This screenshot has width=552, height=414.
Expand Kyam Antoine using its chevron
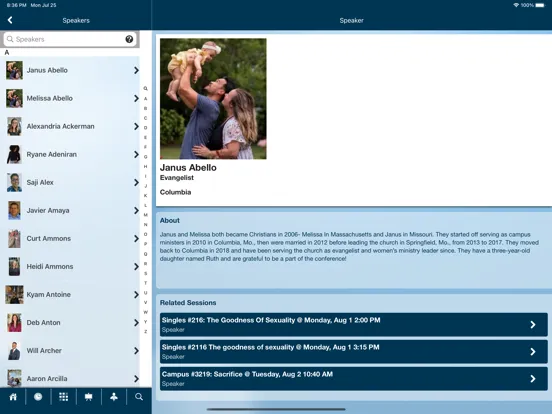point(136,295)
